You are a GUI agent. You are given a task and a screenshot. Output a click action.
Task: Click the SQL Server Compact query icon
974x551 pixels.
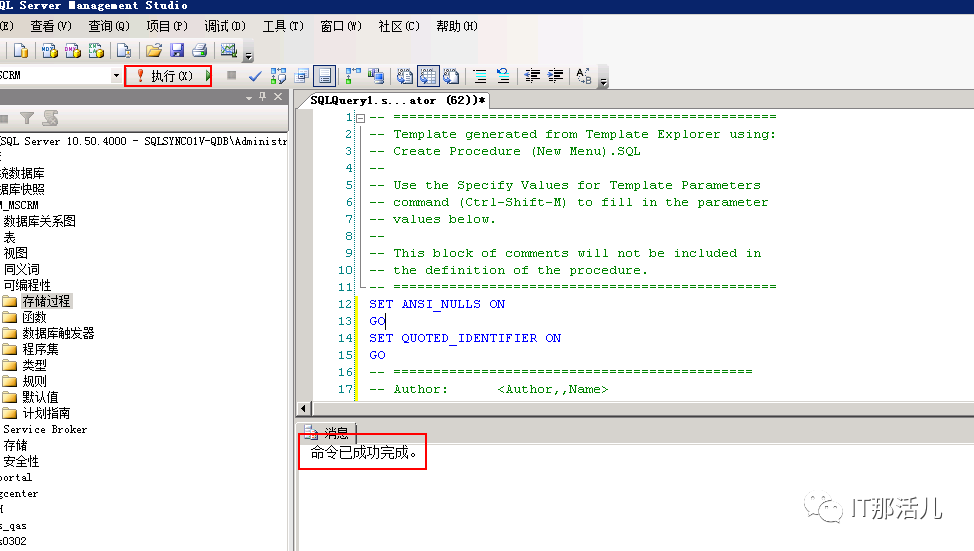coord(124,50)
